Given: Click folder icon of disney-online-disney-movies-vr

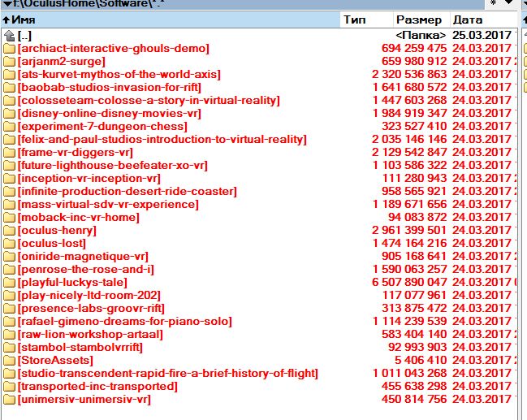Looking at the screenshot, I should tap(10, 114).
